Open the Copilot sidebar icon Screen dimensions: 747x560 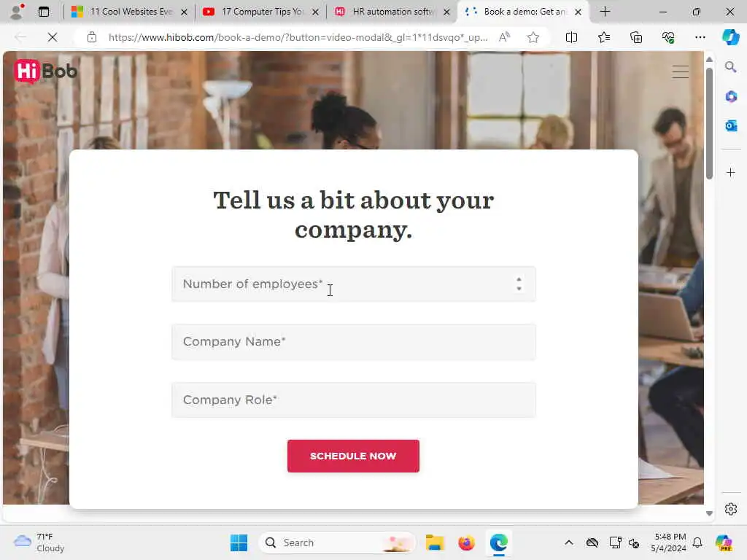pyautogui.click(x=730, y=37)
